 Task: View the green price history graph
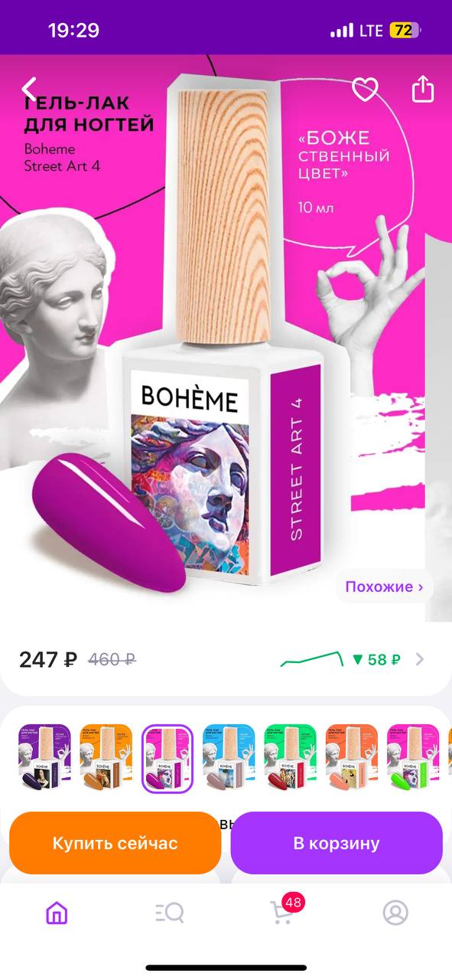[x=311, y=658]
